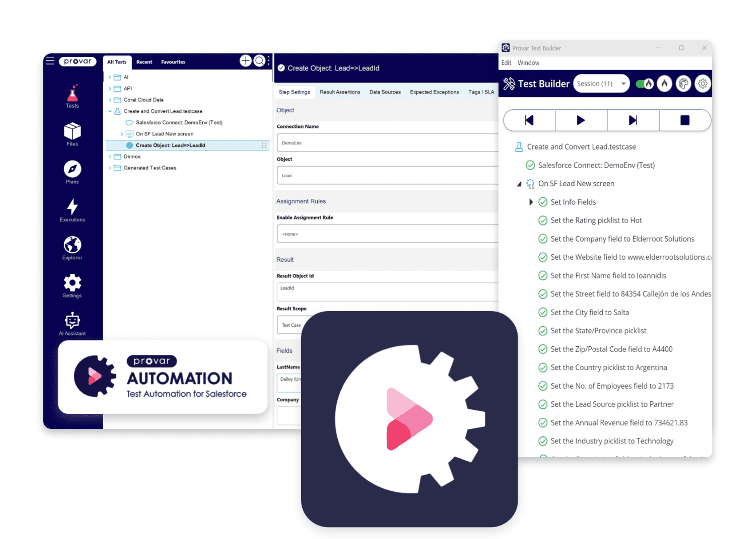The height and width of the screenshot is (539, 756).
Task: Click the search tests magnifier icon
Action: pos(259,61)
